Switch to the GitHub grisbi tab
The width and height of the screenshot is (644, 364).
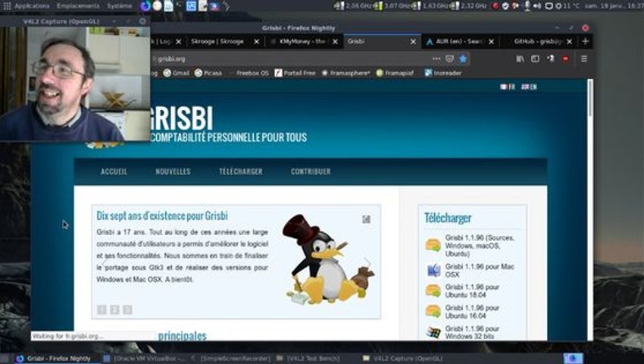coord(538,42)
